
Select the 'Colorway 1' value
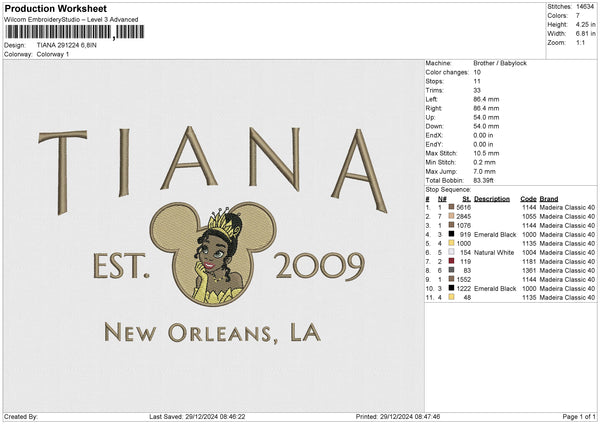53,54
